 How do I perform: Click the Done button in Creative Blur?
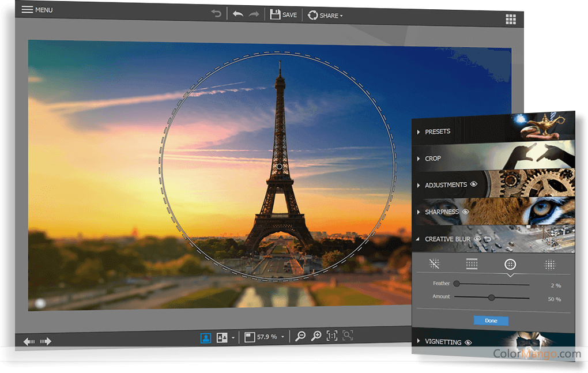[491, 321]
